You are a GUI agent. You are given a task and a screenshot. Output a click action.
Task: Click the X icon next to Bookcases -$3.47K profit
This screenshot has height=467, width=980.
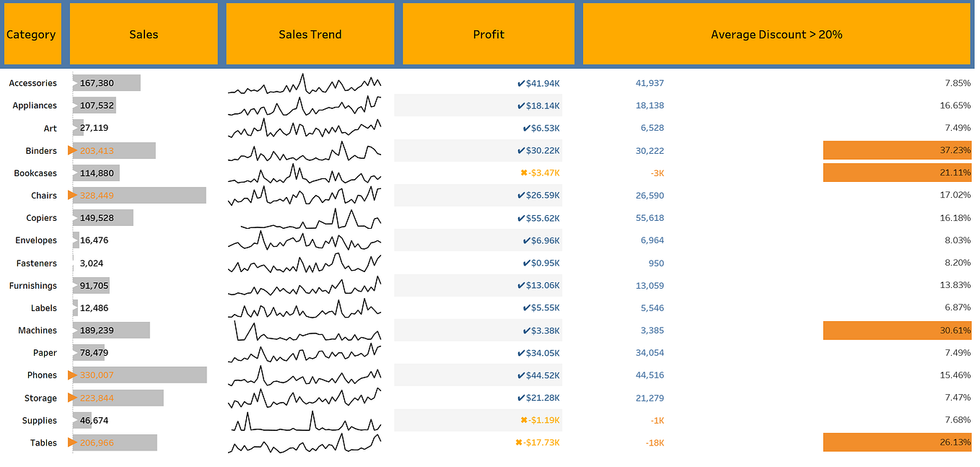[522, 173]
